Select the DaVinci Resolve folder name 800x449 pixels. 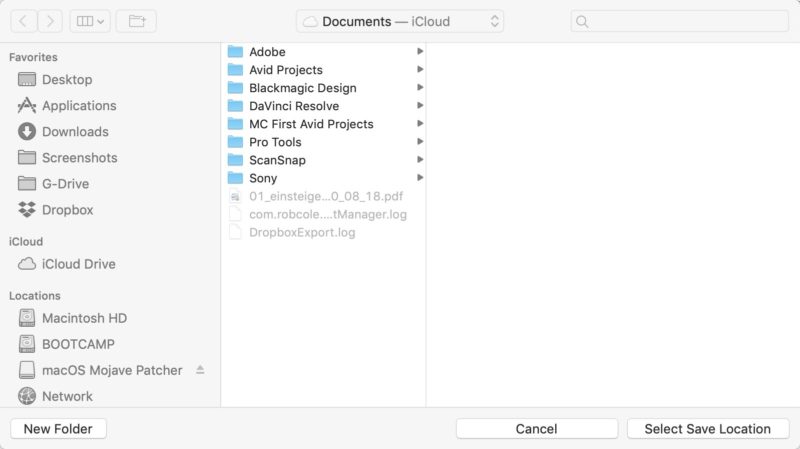point(294,106)
